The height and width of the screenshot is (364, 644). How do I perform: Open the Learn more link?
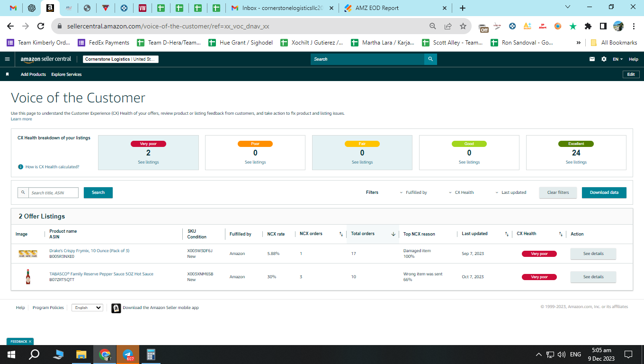coord(21,119)
